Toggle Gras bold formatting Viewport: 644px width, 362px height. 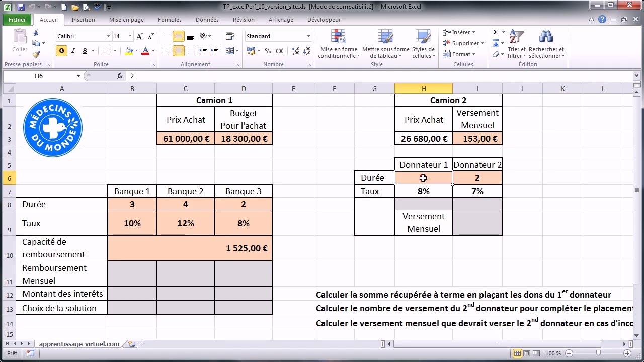coord(61,51)
